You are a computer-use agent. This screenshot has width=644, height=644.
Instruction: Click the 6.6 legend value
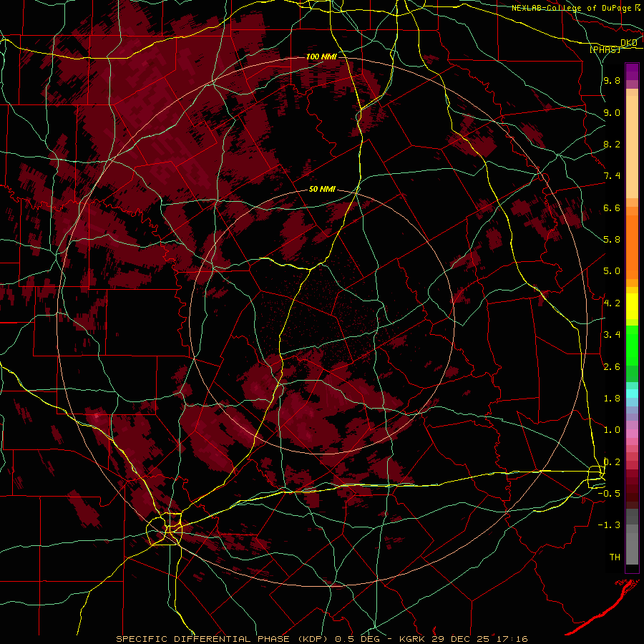(x=612, y=208)
